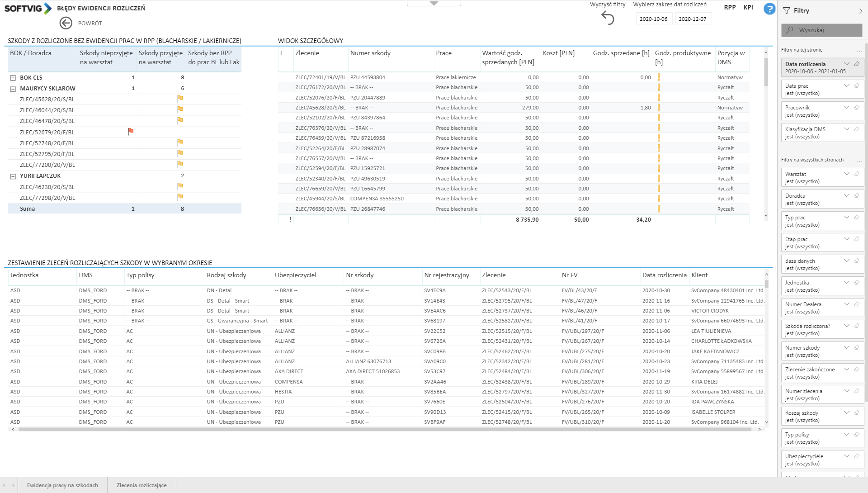Clear the Data rozliczenia filter with eraser icon
The width and height of the screenshot is (868, 493).
(856, 64)
